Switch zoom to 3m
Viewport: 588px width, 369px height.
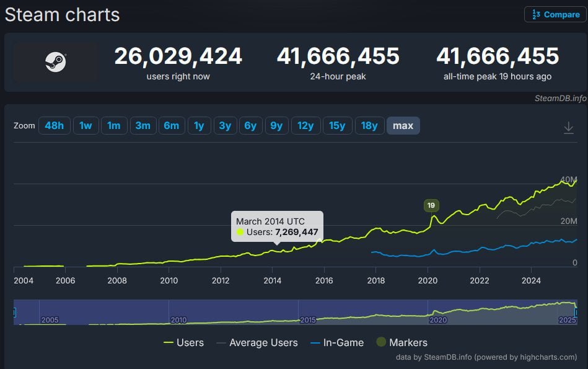pos(143,126)
